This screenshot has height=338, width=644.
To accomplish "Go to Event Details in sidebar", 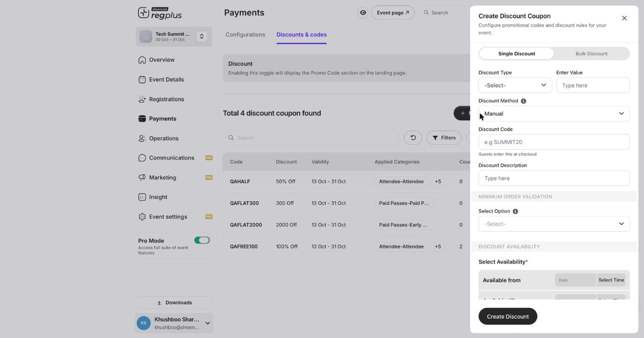I will [161, 80].
